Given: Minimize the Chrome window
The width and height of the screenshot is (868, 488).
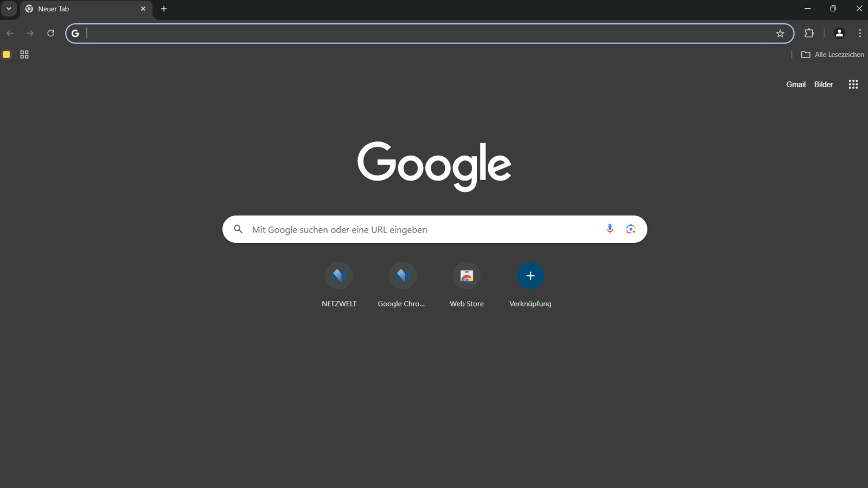Looking at the screenshot, I should pos(807,9).
